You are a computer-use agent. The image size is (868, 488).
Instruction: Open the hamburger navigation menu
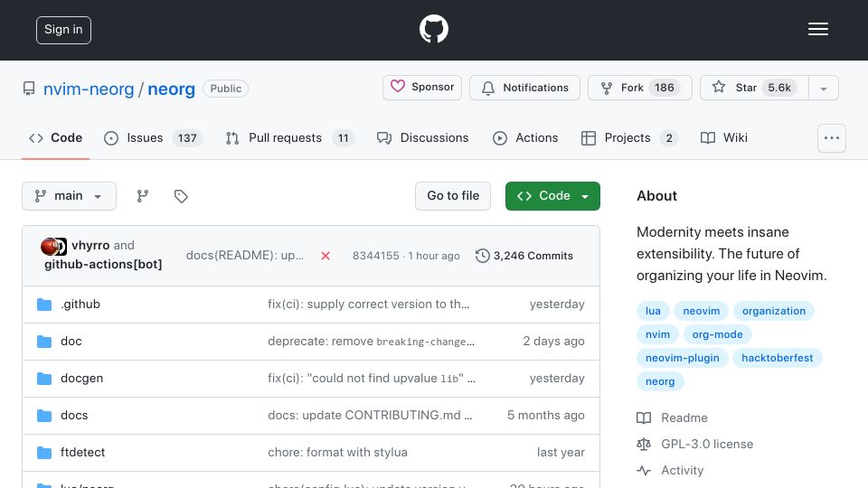point(817,29)
